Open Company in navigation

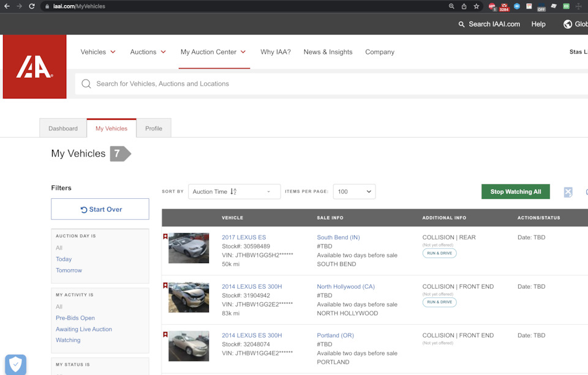pos(380,52)
